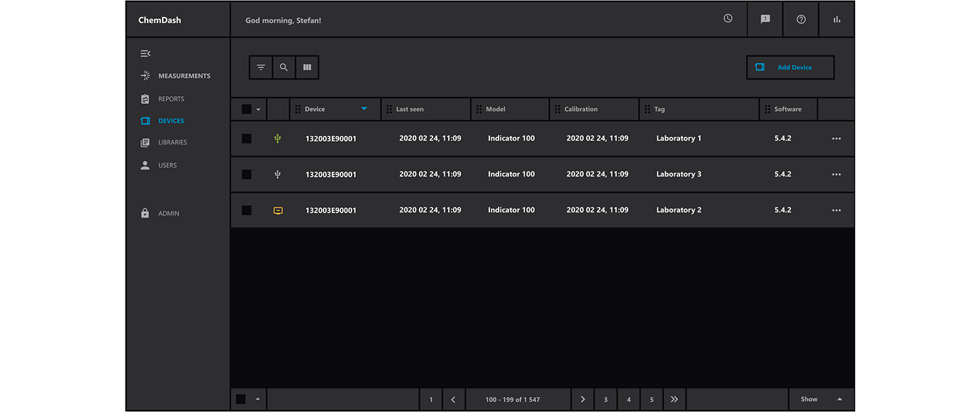Jump to the last page double arrow
Viewport: 980px width, 412px height.
[x=674, y=400]
